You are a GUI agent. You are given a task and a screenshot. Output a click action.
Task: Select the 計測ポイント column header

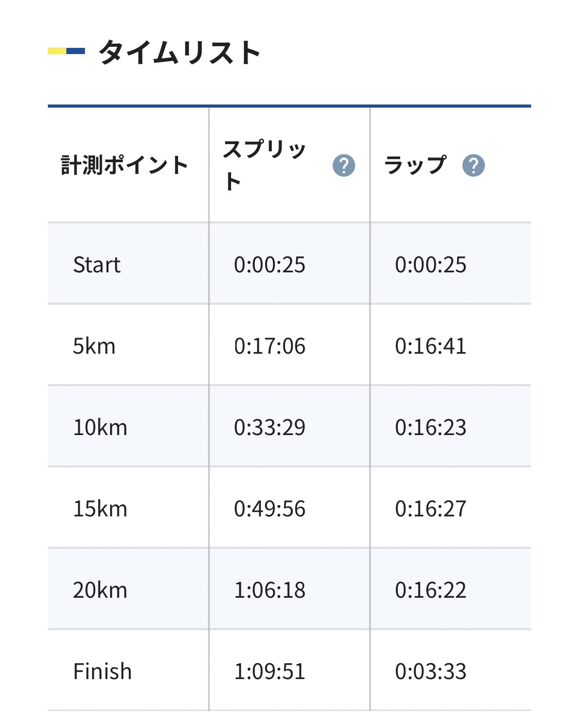pos(125,166)
